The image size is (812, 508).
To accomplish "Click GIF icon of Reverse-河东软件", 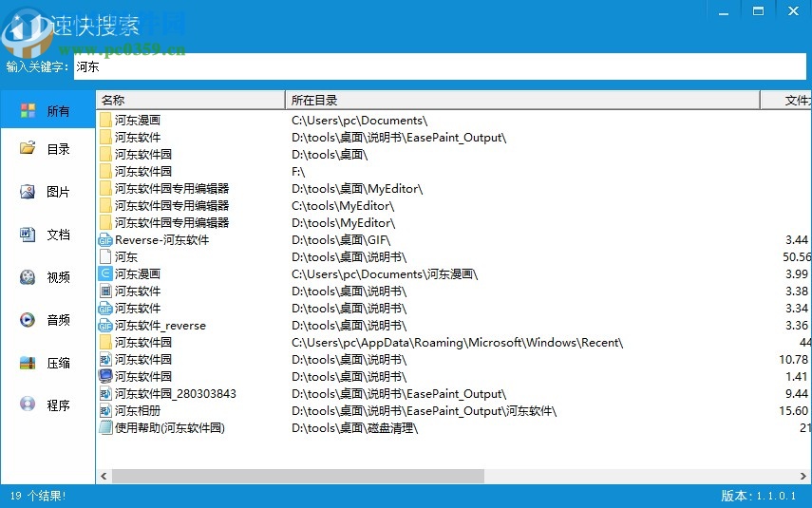I will click(105, 240).
